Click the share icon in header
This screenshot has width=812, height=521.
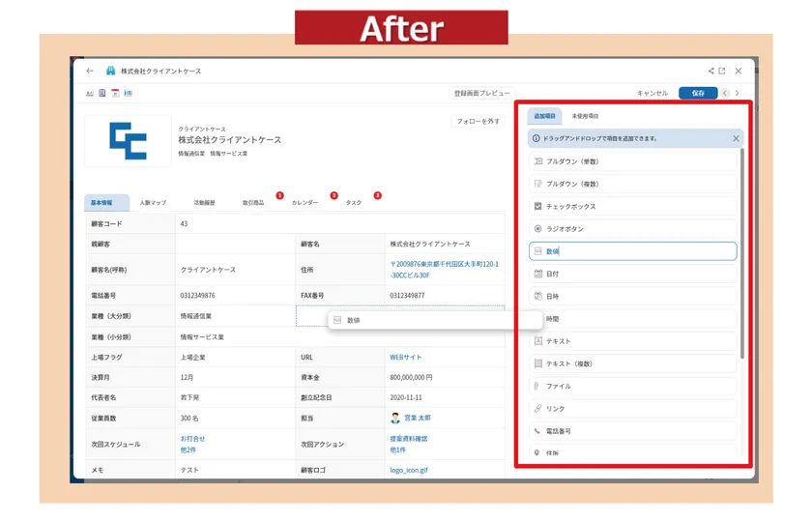pyautogui.click(x=711, y=71)
